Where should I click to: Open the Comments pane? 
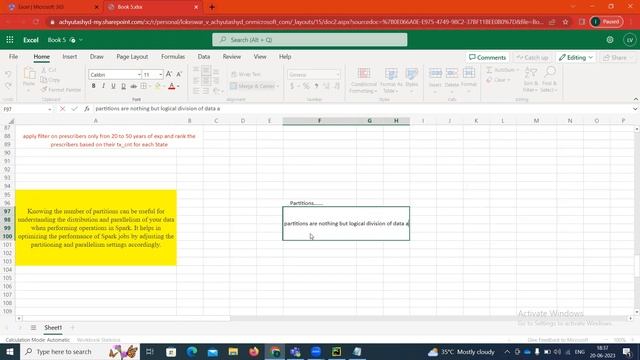click(x=487, y=58)
